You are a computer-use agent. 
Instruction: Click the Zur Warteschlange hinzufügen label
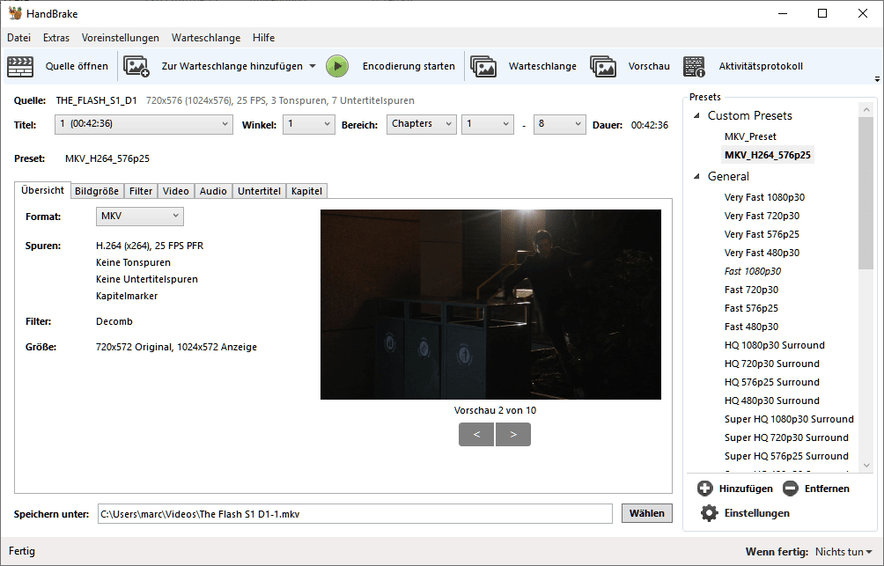(x=232, y=66)
